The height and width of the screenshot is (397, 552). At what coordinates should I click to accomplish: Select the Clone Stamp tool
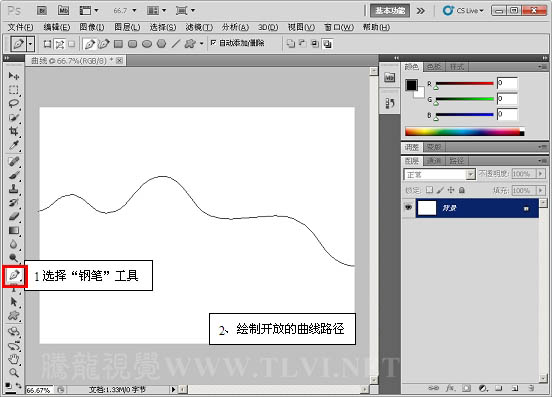(x=14, y=189)
